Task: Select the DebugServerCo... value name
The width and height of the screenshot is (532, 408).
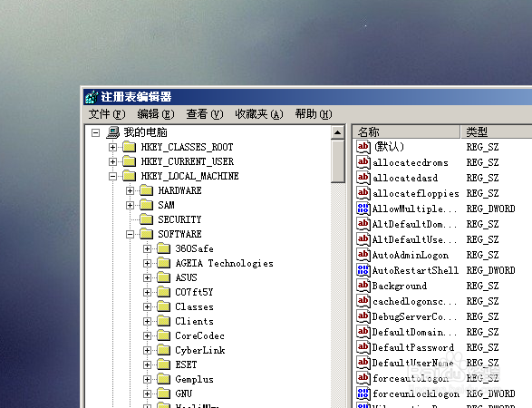Action: (x=414, y=316)
